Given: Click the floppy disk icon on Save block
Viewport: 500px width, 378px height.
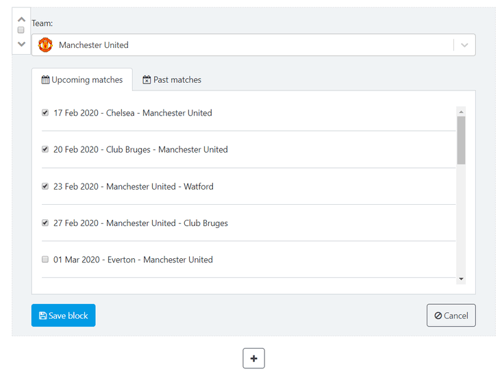Looking at the screenshot, I should [43, 315].
